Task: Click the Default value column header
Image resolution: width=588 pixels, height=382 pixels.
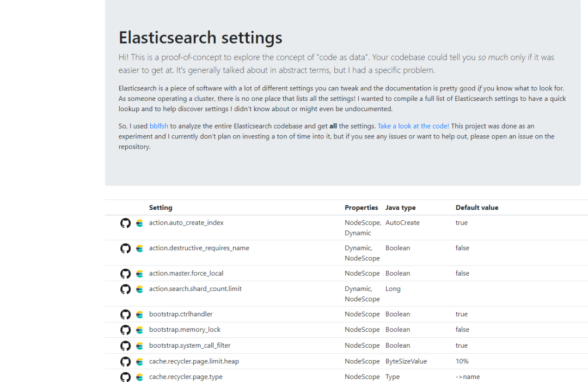Action: click(477, 208)
